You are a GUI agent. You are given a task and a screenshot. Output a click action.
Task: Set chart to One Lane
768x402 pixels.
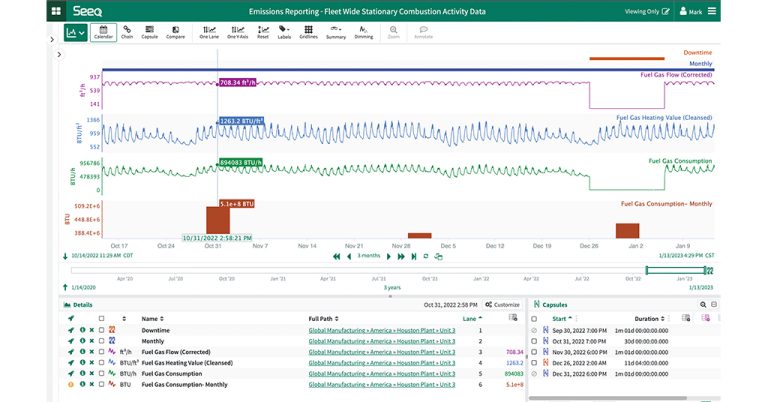[x=209, y=33]
